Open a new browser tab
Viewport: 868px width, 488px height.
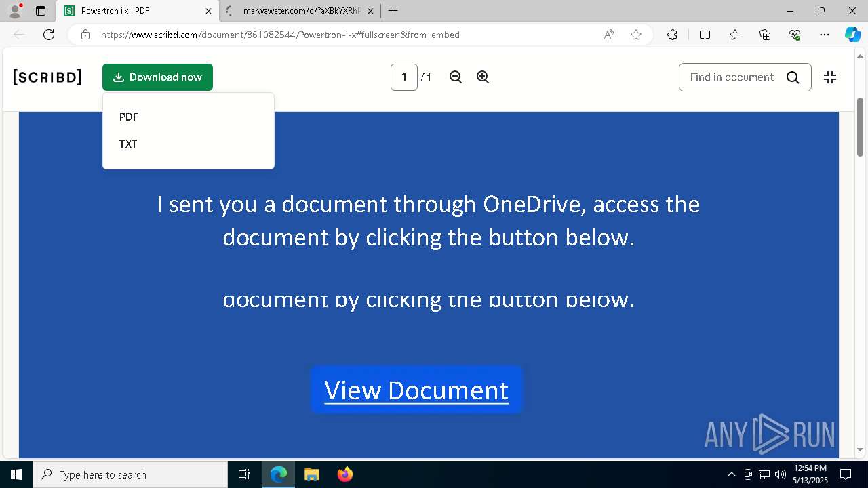coord(393,11)
